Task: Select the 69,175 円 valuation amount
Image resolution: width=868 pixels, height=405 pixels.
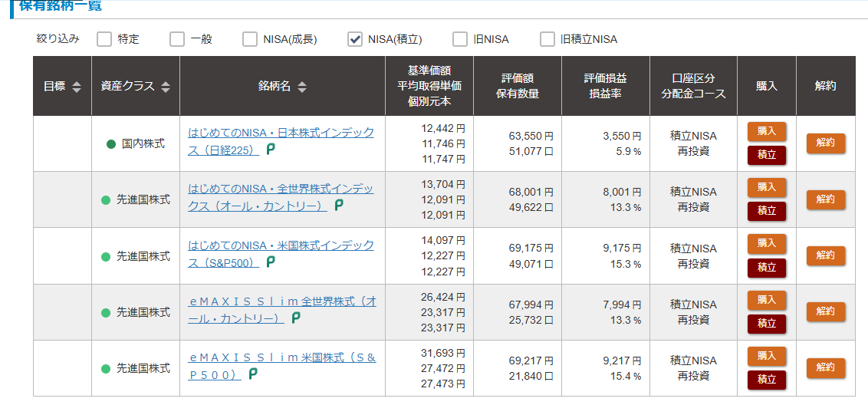Action: 531,249
